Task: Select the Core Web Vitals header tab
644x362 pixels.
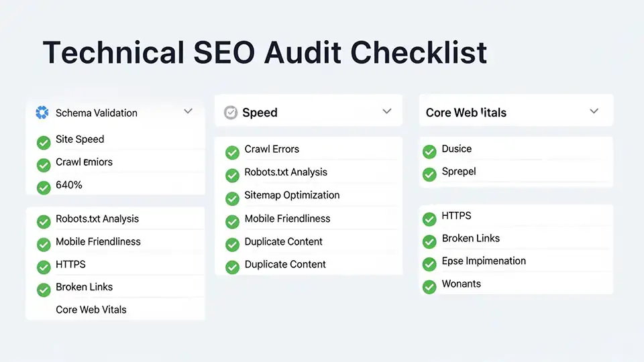Action: [x=466, y=113]
